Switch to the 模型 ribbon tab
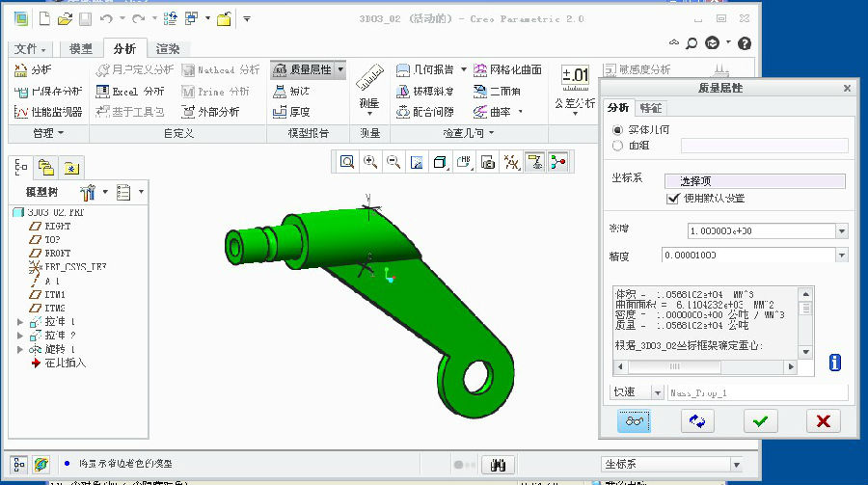 point(81,49)
